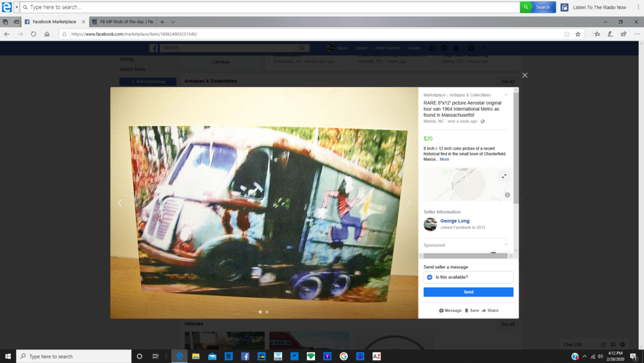Show the previous listing photo arrow
644x363 pixels.
(120, 202)
